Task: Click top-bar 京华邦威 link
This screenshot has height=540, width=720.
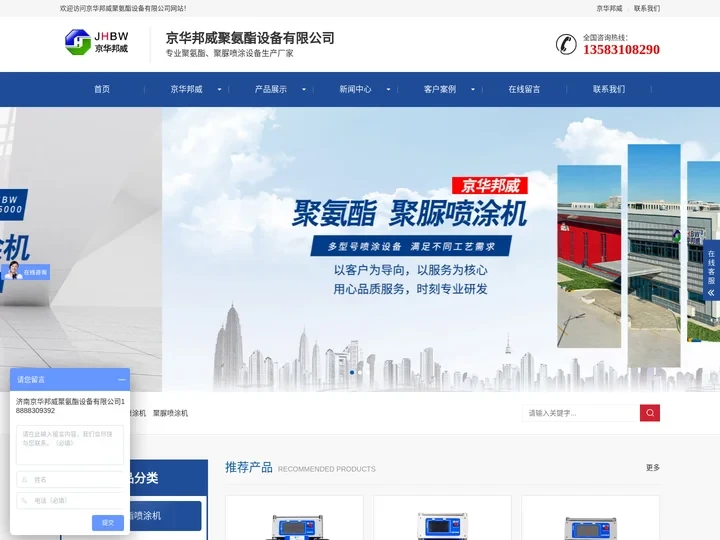Action: (609, 8)
